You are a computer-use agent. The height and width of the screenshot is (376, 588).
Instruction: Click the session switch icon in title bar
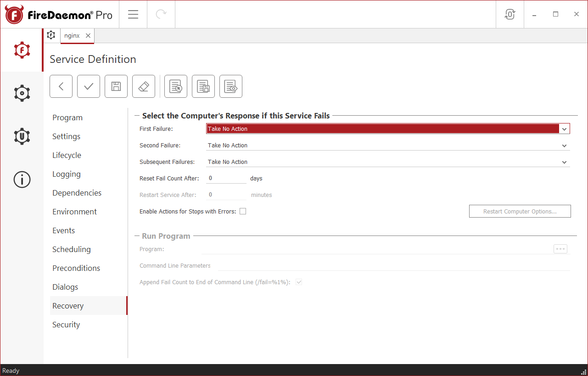tap(510, 14)
